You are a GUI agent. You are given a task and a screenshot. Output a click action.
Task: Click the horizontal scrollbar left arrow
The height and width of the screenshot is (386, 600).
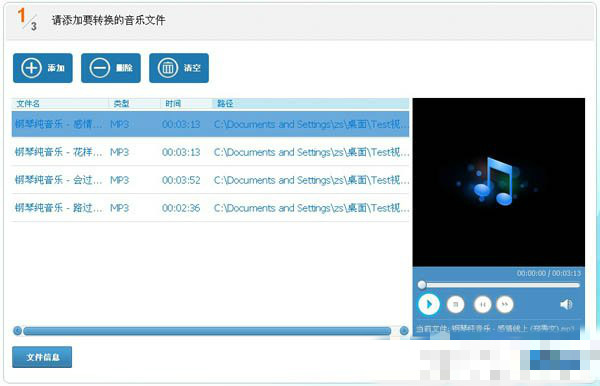pyautogui.click(x=17, y=331)
